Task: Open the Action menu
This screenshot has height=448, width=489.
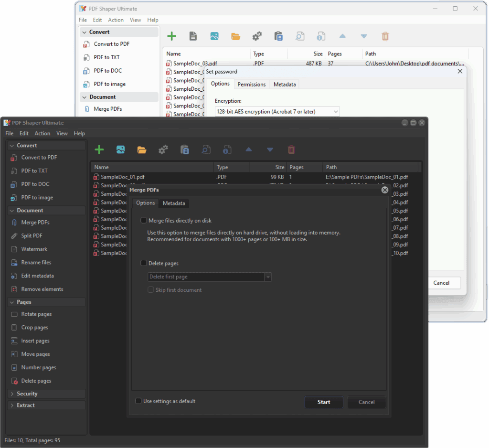Action: click(x=42, y=133)
